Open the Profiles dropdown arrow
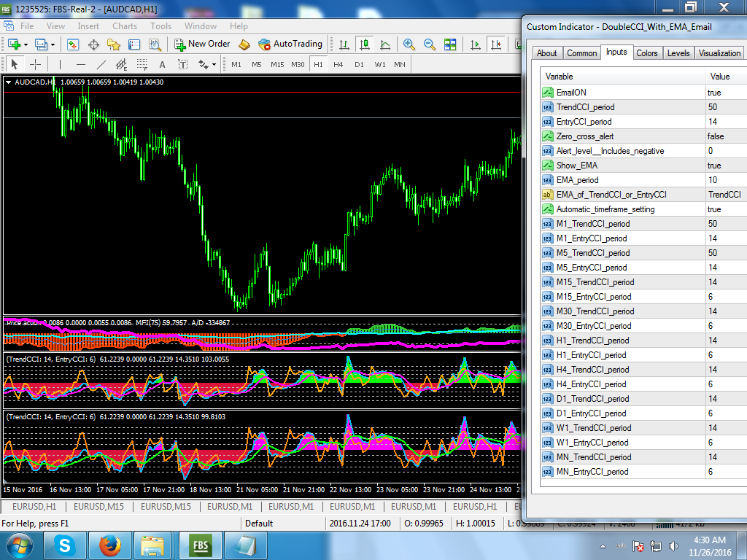 [53, 44]
